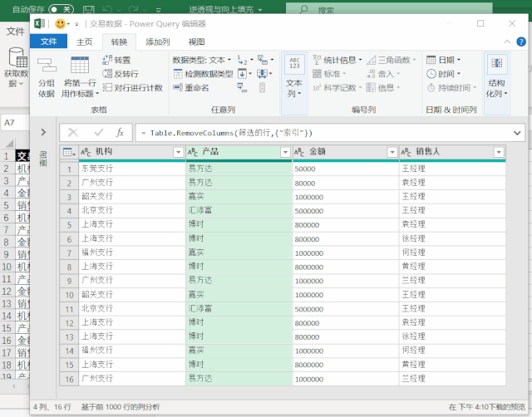The height and width of the screenshot is (417, 532).
Task: Click the table menu icon in grid corner
Action: (68, 152)
